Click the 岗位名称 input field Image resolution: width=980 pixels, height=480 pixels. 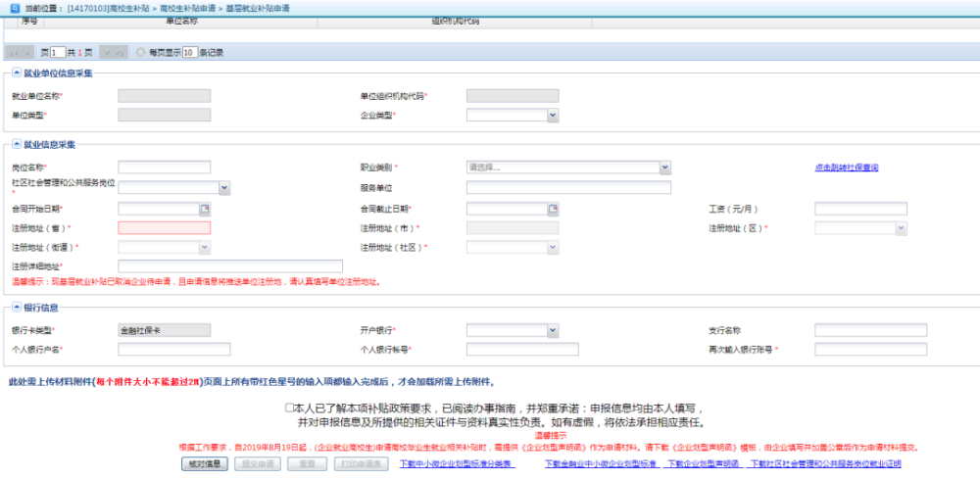pyautogui.click(x=165, y=168)
